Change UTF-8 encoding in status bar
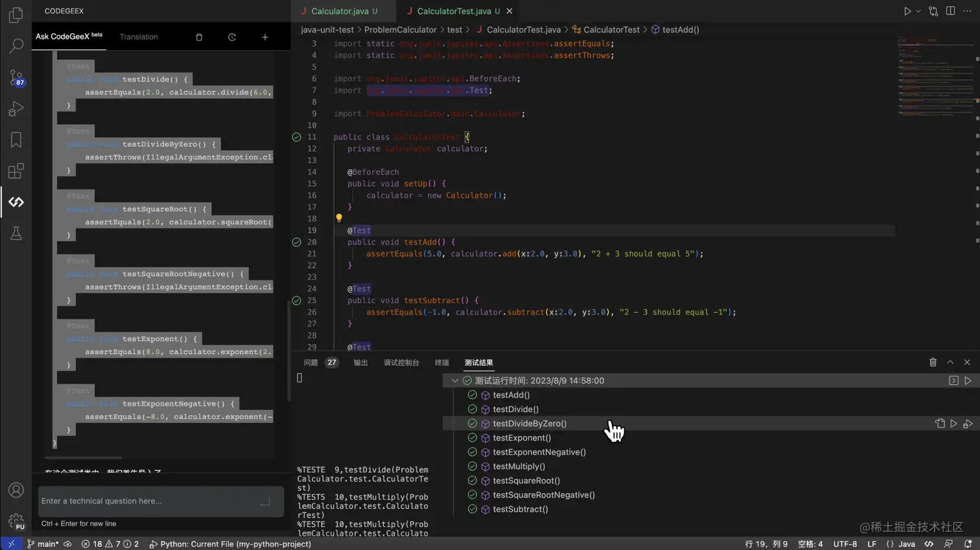980x550 pixels. pyautogui.click(x=845, y=544)
